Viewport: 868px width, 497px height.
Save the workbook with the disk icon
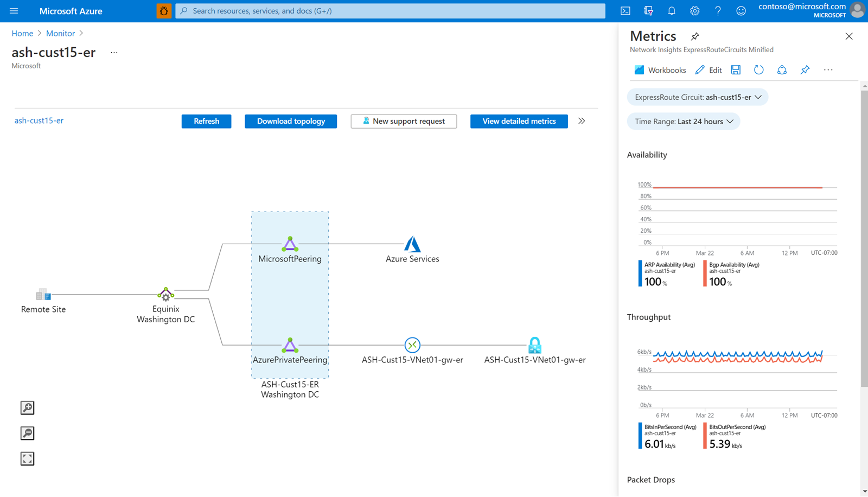[736, 70]
